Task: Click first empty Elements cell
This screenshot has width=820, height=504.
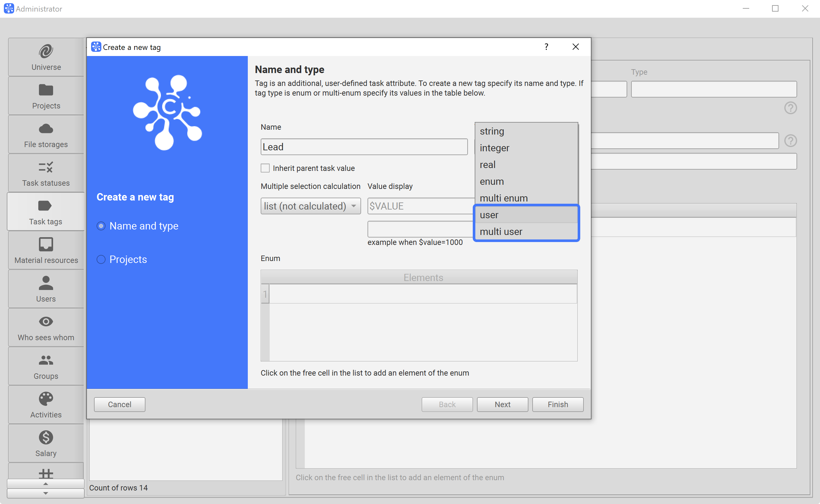Action: [x=423, y=294]
